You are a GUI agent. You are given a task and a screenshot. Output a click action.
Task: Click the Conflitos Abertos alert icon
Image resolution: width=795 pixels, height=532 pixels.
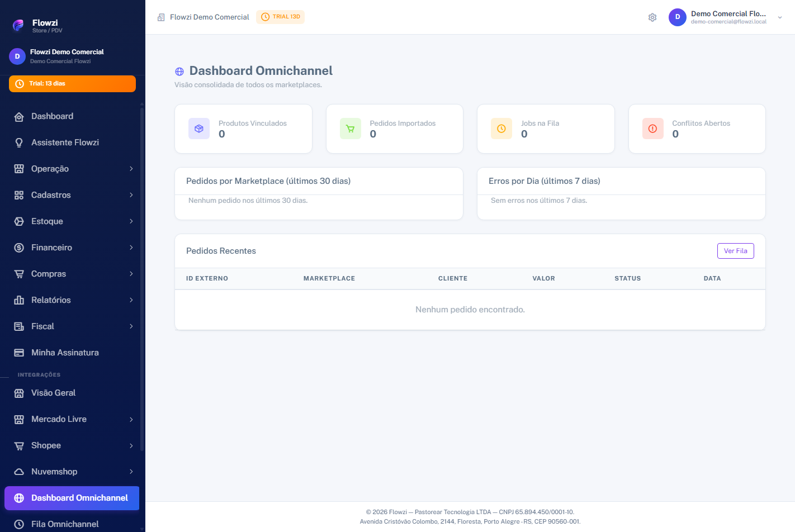[652, 129]
